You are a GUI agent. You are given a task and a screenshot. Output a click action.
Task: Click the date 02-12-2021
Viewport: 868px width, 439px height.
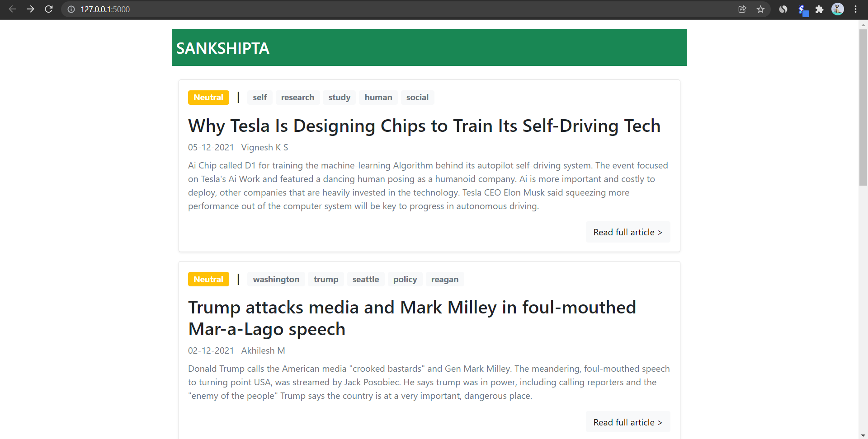tap(211, 350)
